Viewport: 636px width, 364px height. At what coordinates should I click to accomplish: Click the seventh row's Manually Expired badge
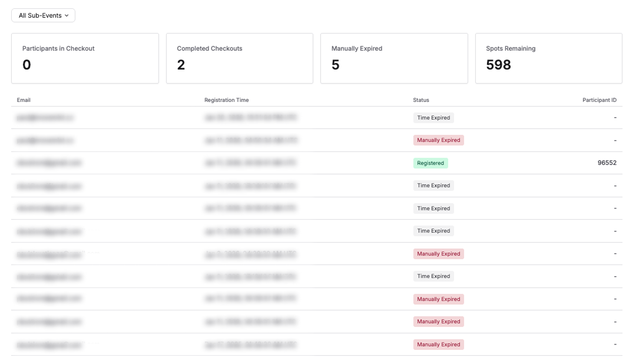[x=438, y=254]
